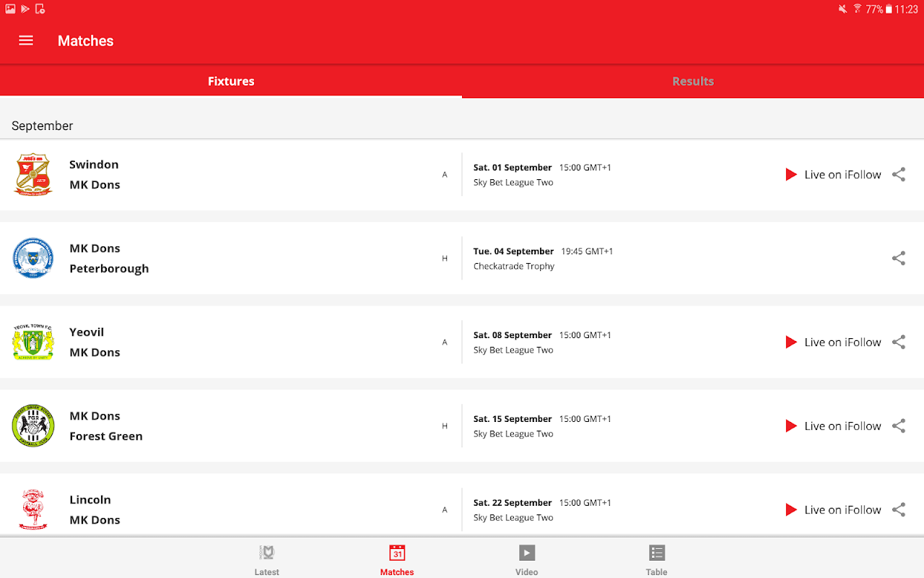Click the Peterborough club crest
This screenshot has height=578, width=924.
point(33,258)
